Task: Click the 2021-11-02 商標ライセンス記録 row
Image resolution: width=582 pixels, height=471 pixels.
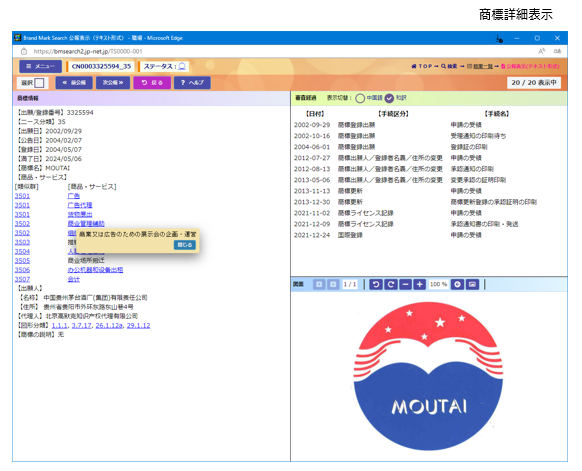Action: click(388, 213)
